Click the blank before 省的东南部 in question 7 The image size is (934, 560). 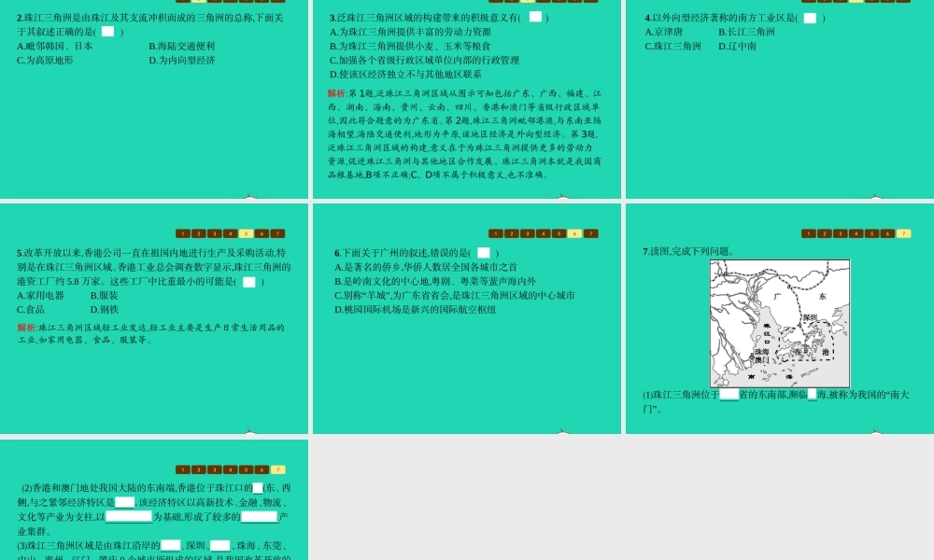pos(729,395)
